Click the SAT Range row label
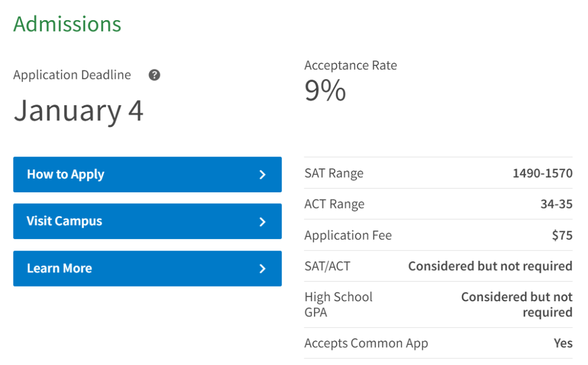Image resolution: width=588 pixels, height=365 pixels. [x=334, y=174]
